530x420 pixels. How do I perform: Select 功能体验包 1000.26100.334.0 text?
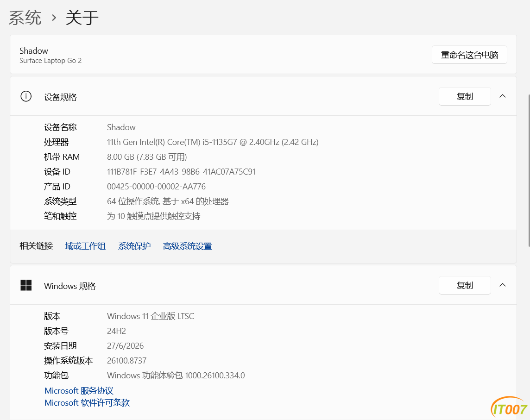pos(176,376)
